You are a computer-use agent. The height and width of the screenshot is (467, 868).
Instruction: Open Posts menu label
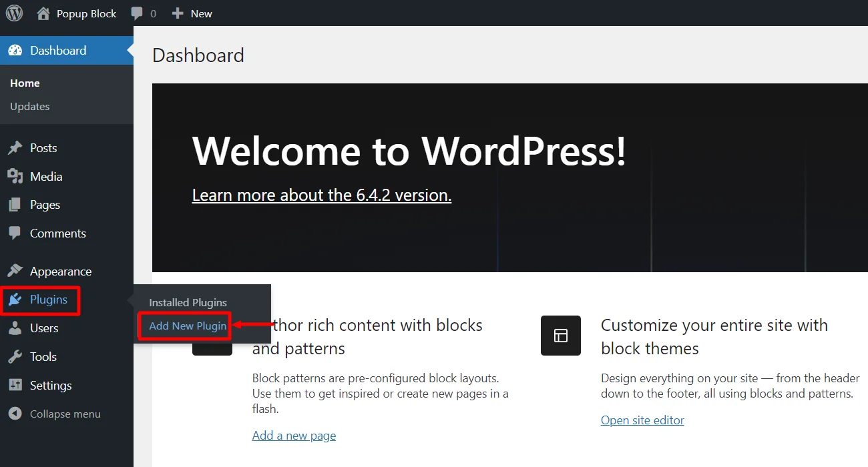[x=43, y=148]
